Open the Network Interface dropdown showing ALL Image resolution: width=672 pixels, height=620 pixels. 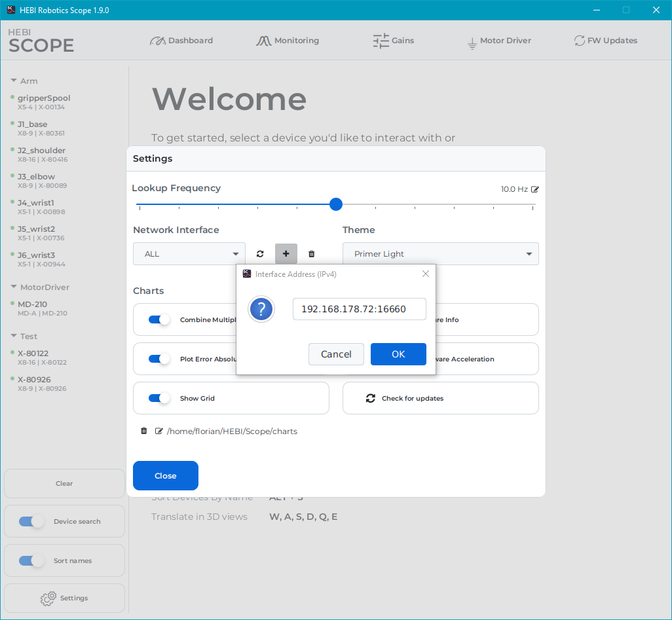click(x=189, y=253)
